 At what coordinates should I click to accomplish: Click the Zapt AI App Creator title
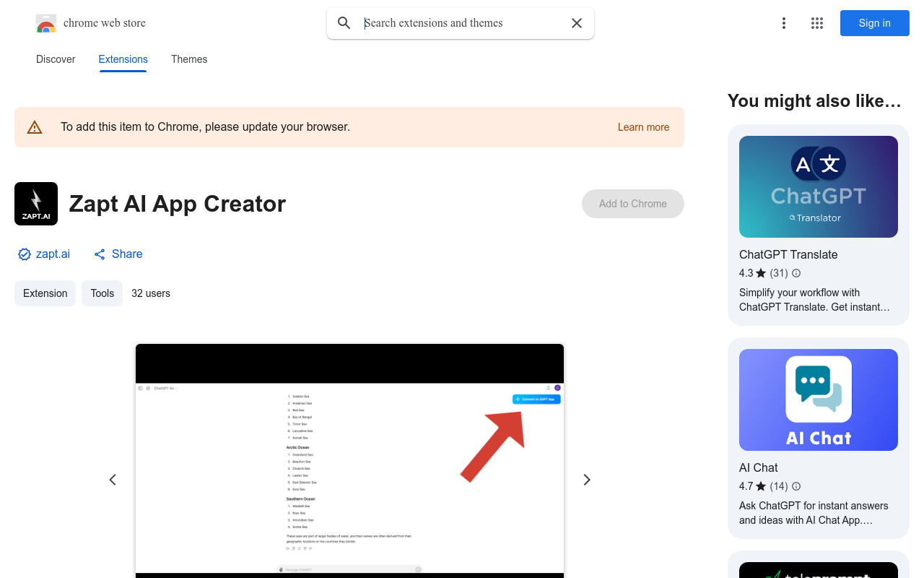(178, 204)
